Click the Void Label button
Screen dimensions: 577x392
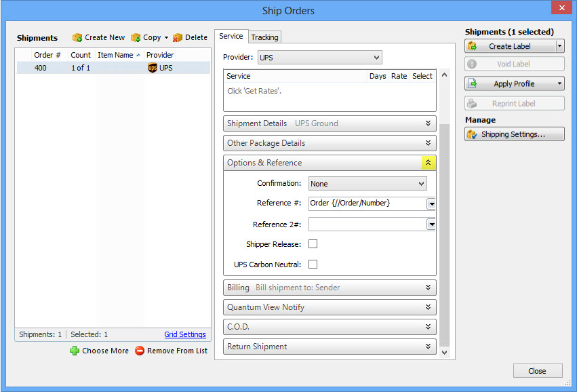pyautogui.click(x=515, y=64)
